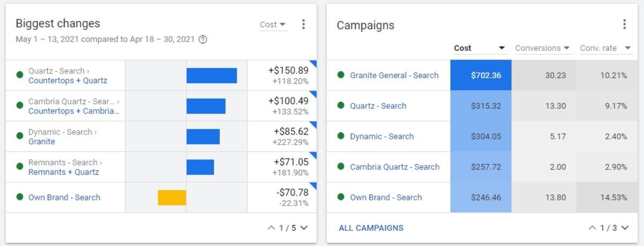Screen dimensions: 644x246
Task: Click the $702.36 cost cell
Action: 481,76
